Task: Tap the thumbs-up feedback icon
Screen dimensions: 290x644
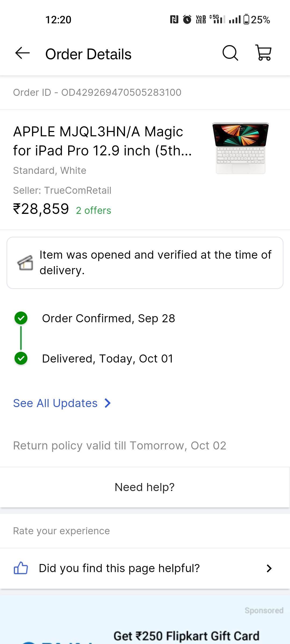Action: click(21, 568)
